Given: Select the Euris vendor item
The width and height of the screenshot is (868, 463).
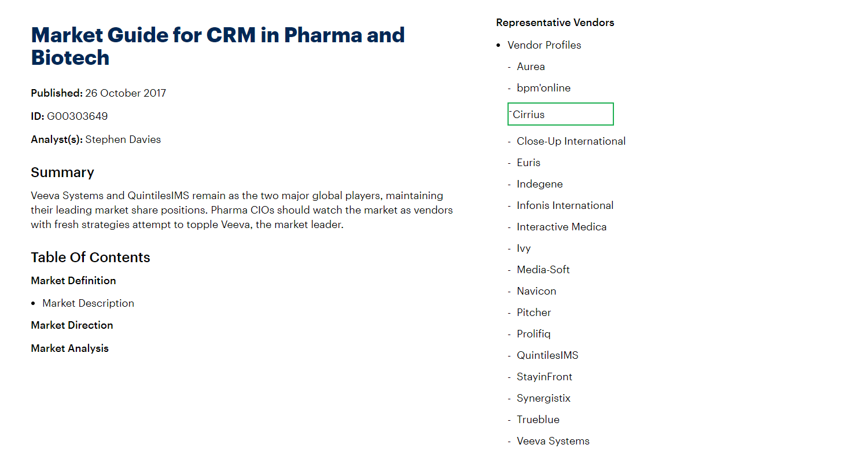Looking at the screenshot, I should click(x=528, y=163).
